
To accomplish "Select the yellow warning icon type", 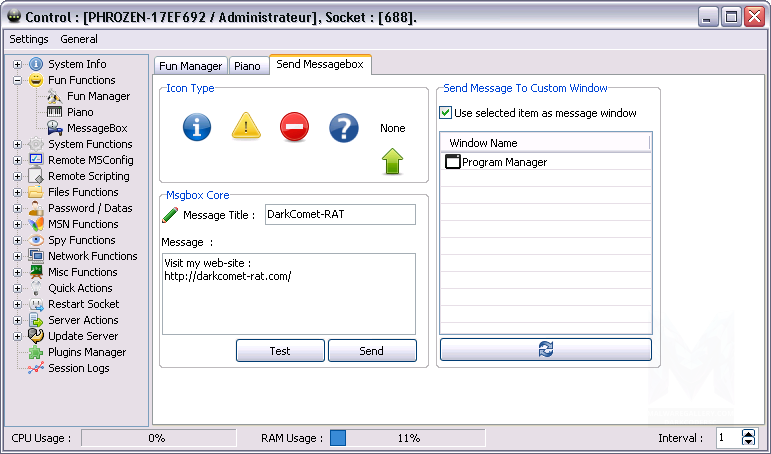I will point(246,127).
